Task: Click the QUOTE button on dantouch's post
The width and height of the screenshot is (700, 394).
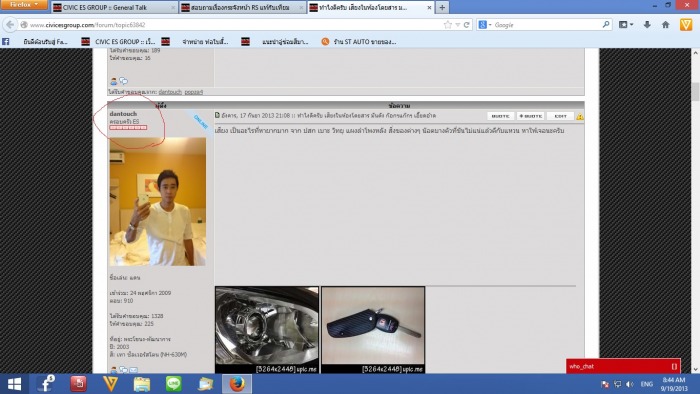Action: pyautogui.click(x=500, y=116)
